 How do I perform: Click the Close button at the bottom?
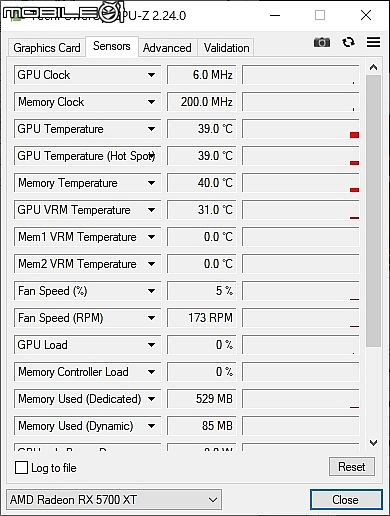pyautogui.click(x=346, y=500)
